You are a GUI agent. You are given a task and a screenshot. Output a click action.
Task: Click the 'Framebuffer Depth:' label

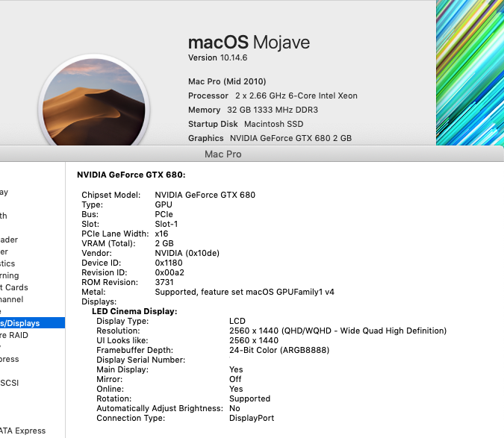(134, 350)
